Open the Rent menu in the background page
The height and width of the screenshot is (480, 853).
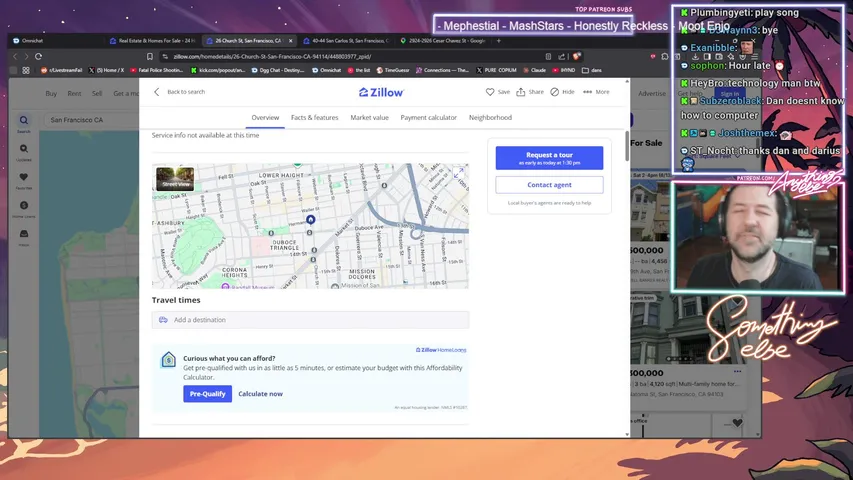coord(74,94)
